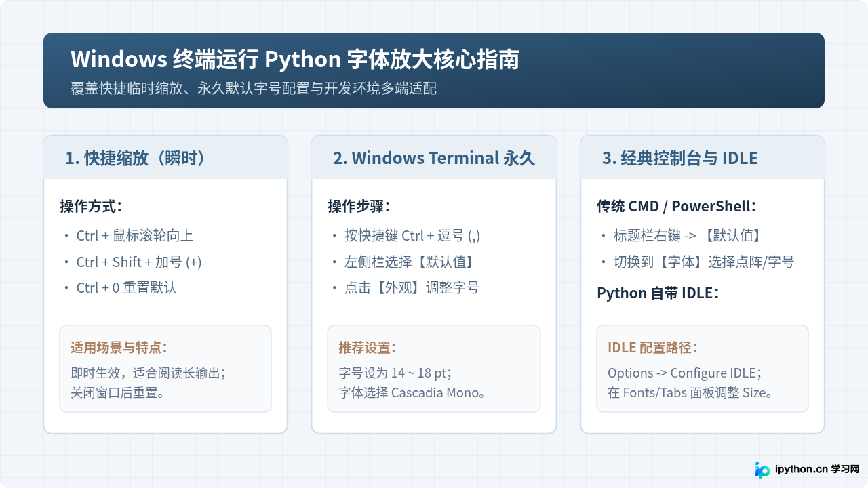Select the text "字号设为 14 ~ 18 pt；"
The width and height of the screenshot is (868, 488).
tap(395, 373)
